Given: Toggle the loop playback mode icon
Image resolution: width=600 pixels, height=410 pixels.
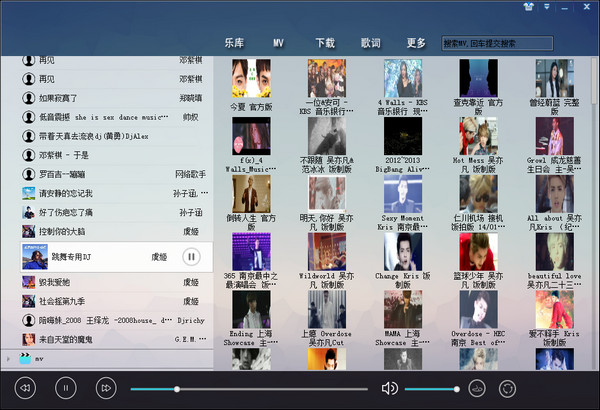Looking at the screenshot, I should coord(507,389).
